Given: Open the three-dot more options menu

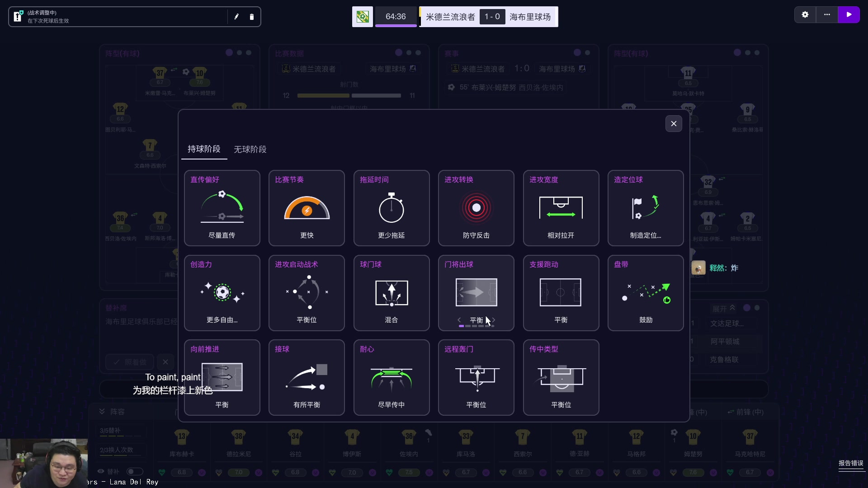Looking at the screenshot, I should click(x=827, y=14).
